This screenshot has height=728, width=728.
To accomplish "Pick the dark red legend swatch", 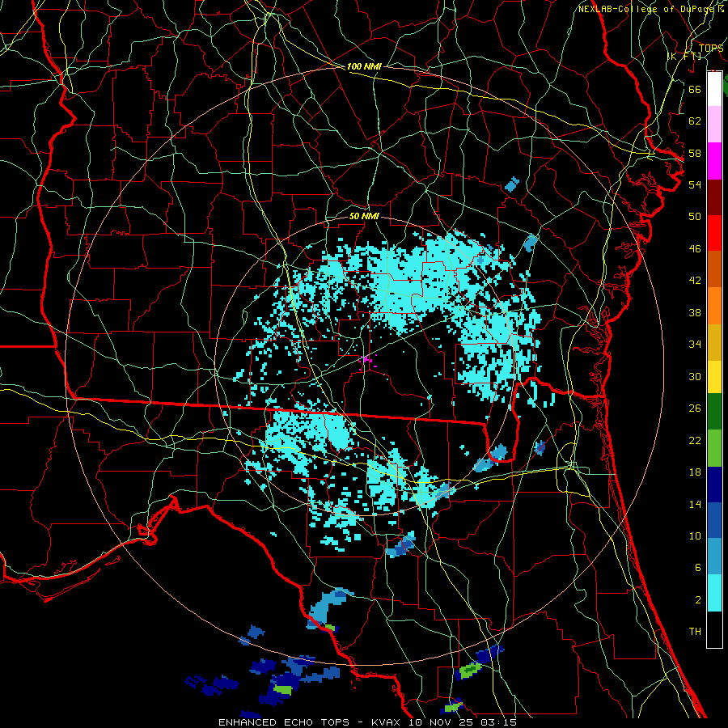I will [x=714, y=197].
